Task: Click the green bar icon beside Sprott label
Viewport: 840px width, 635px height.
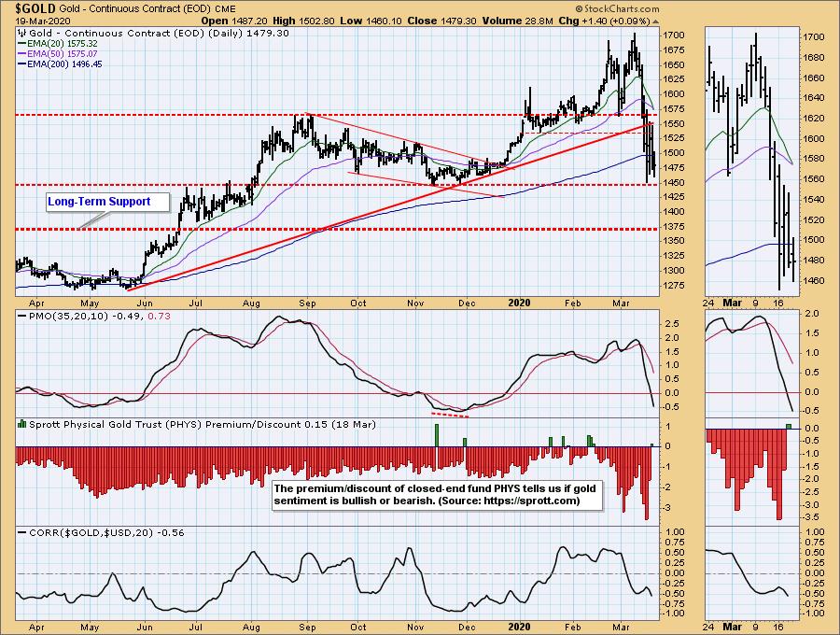Action: [x=22, y=424]
